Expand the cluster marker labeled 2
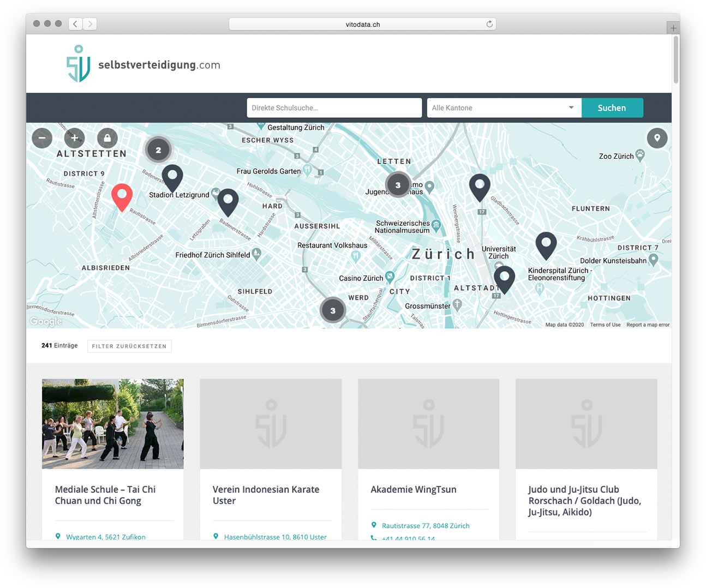Image resolution: width=706 pixels, height=588 pixels. (x=158, y=149)
